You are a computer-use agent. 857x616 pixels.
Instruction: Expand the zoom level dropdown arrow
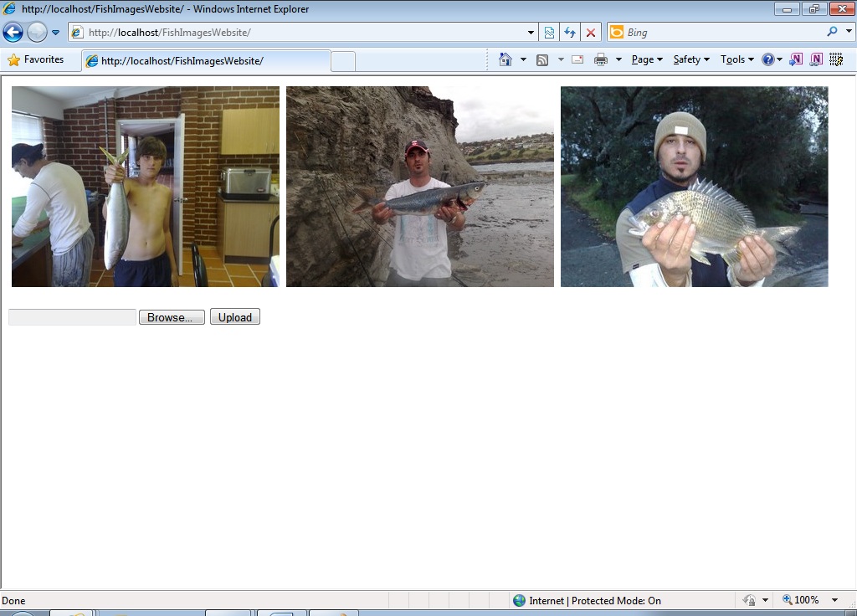point(834,600)
